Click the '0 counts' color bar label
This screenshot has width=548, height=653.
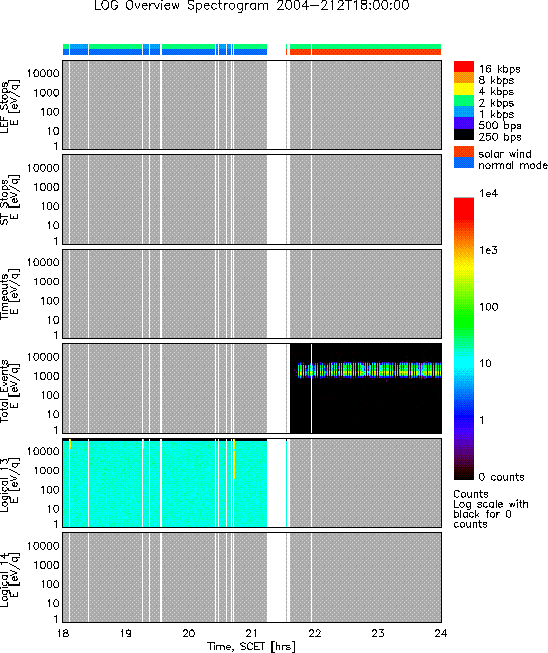pyautogui.click(x=501, y=477)
